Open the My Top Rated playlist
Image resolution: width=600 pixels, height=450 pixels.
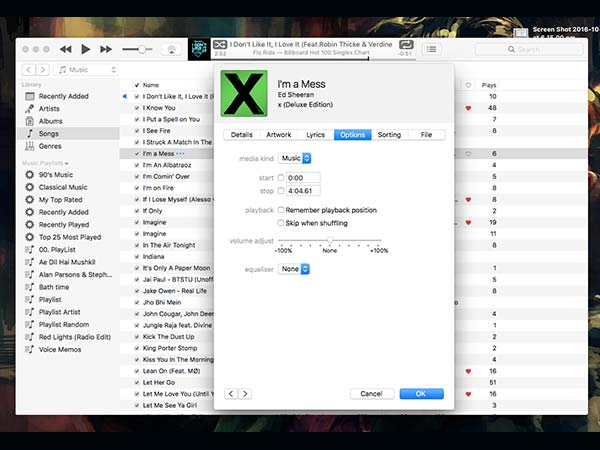(60, 200)
